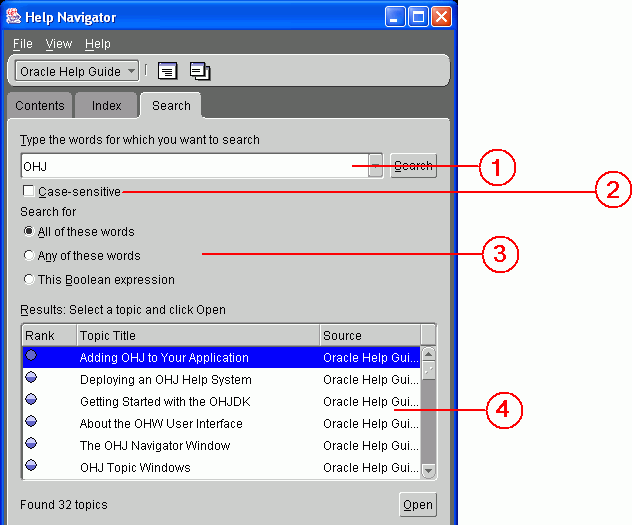The height and width of the screenshot is (525, 632).
Task: Select the All of these words option
Action: click(x=29, y=231)
